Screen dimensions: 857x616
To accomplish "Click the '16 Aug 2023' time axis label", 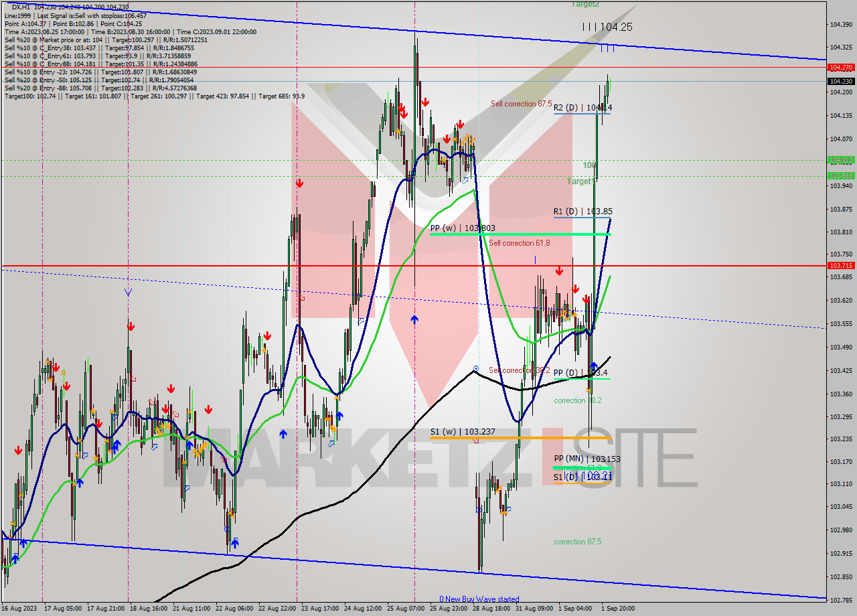I will pyautogui.click(x=18, y=609).
